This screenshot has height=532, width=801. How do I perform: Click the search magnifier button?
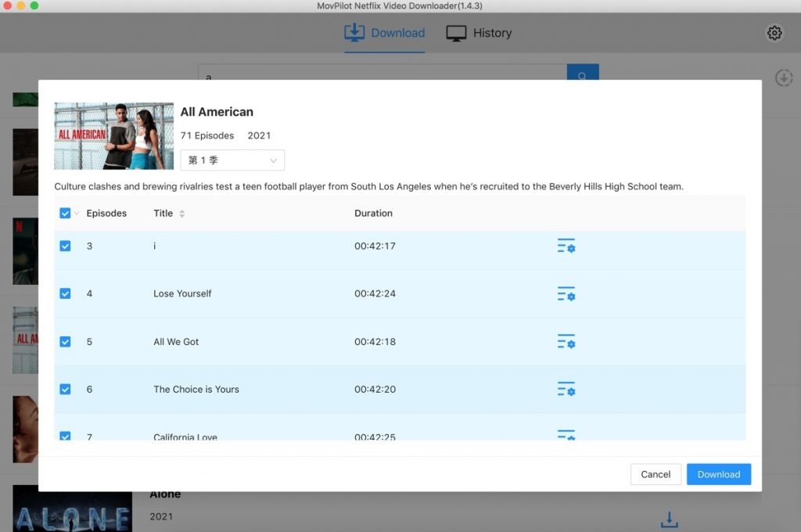tap(582, 72)
